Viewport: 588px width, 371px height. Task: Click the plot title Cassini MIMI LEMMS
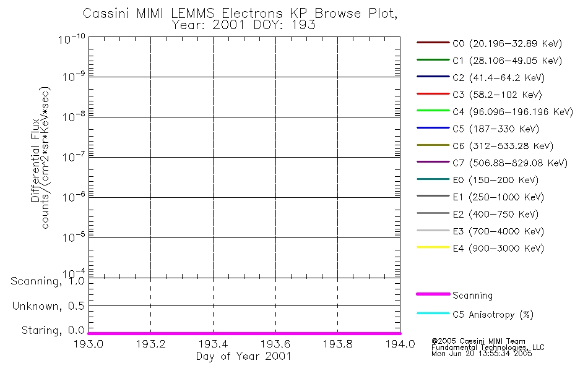tap(149, 13)
